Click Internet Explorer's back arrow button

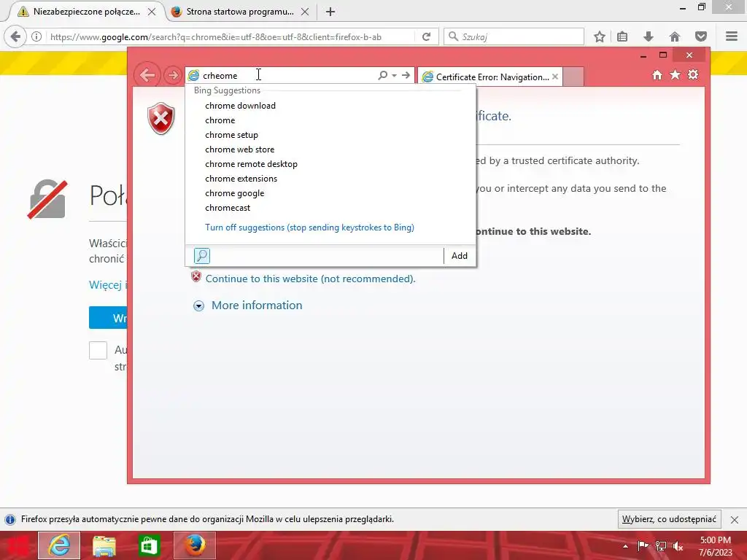147,75
